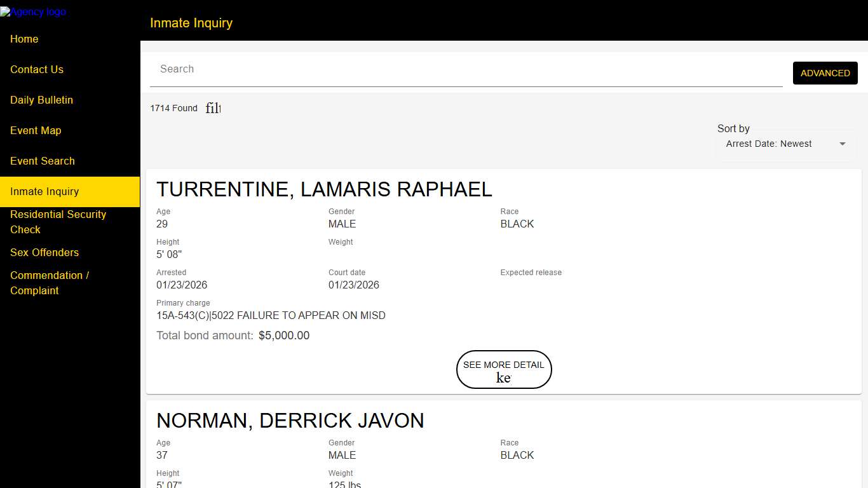Open the Commendation / Complaint form
This screenshot has height=488, width=868.
(x=50, y=283)
